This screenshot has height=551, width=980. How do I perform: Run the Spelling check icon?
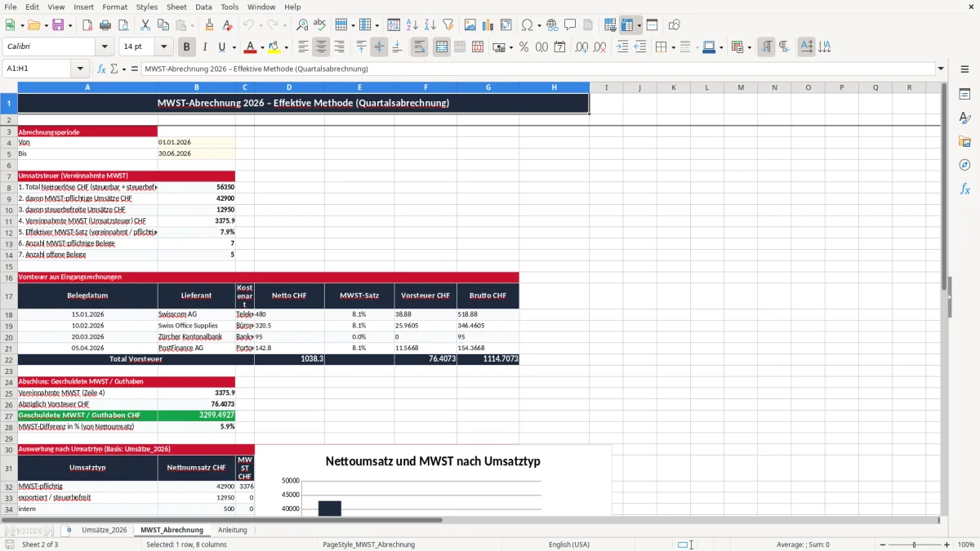[319, 25]
